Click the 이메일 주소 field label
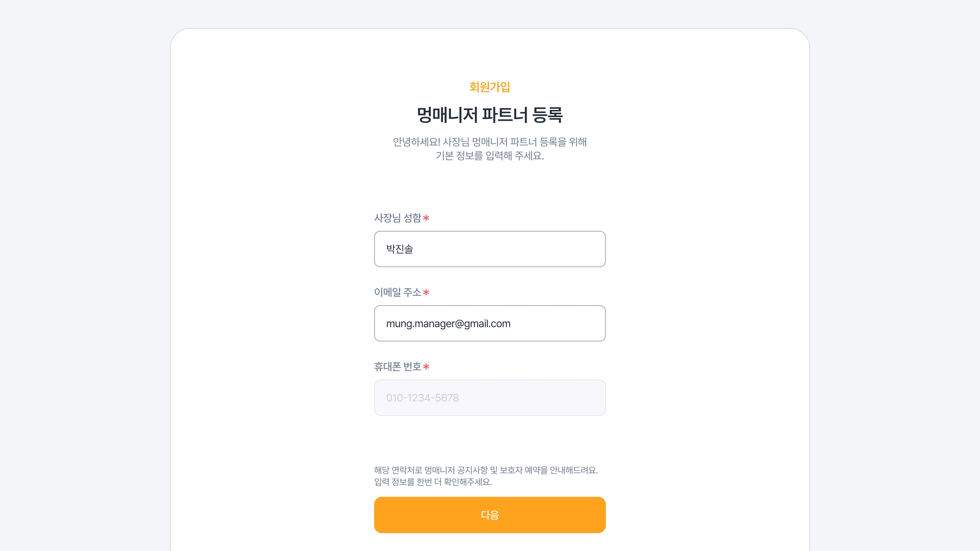This screenshot has width=980, height=551. coord(398,292)
